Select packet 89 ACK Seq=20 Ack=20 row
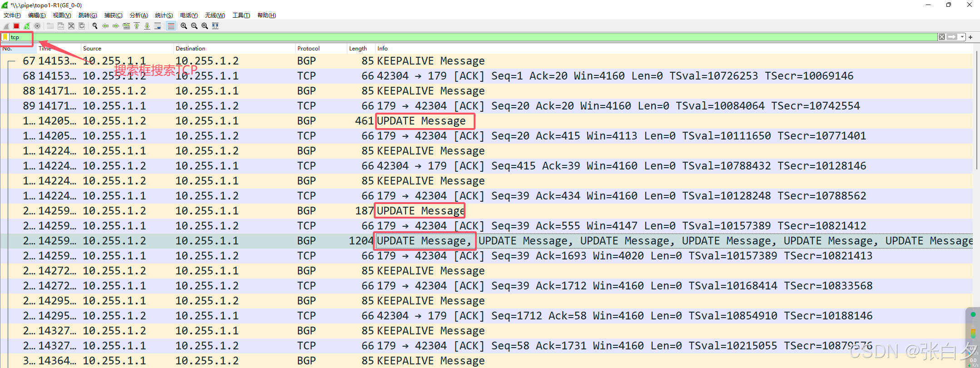The width and height of the screenshot is (980, 368). point(487,106)
